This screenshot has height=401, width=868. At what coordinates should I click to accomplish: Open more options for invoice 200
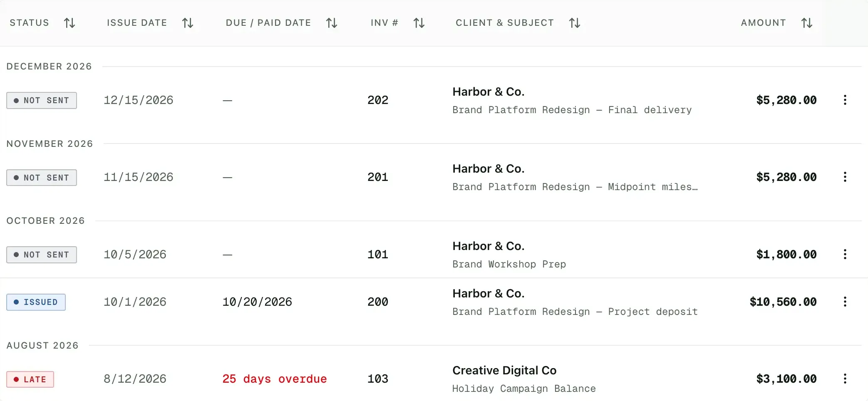tap(845, 302)
